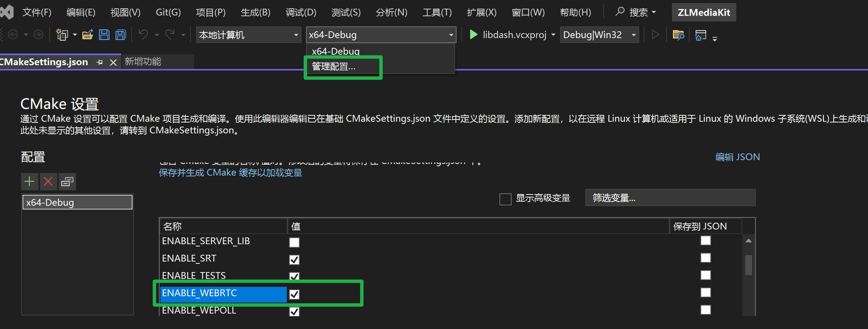Uncheck the ENABLE_WEBRTC value checkbox
Image resolution: width=868 pixels, height=329 pixels.
294,294
